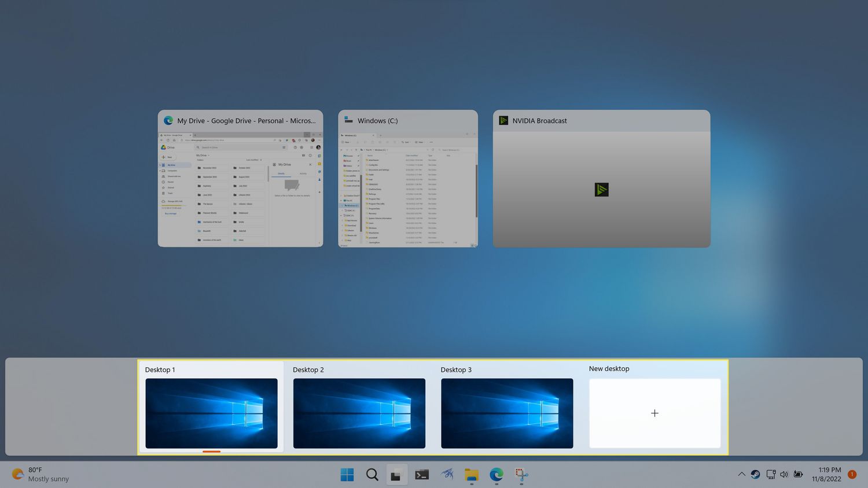Click the battery status tray icon
This screenshot has width=868, height=488.
coord(799,474)
